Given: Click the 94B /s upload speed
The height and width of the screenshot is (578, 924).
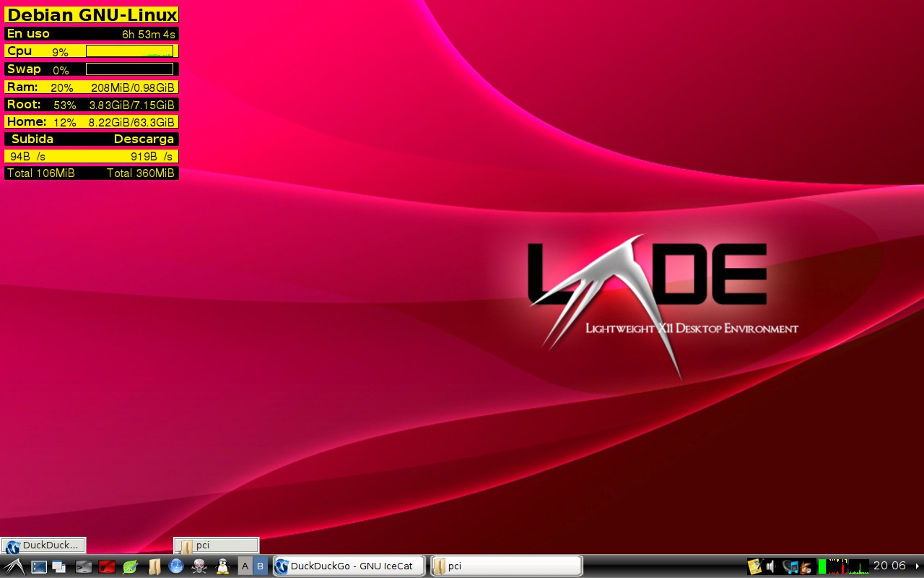Looking at the screenshot, I should (x=27, y=157).
